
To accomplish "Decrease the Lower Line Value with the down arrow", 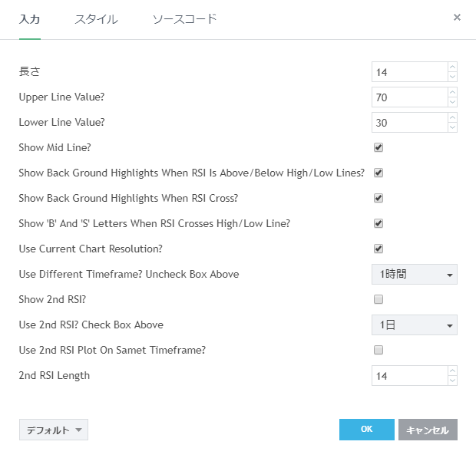I will tap(452, 127).
